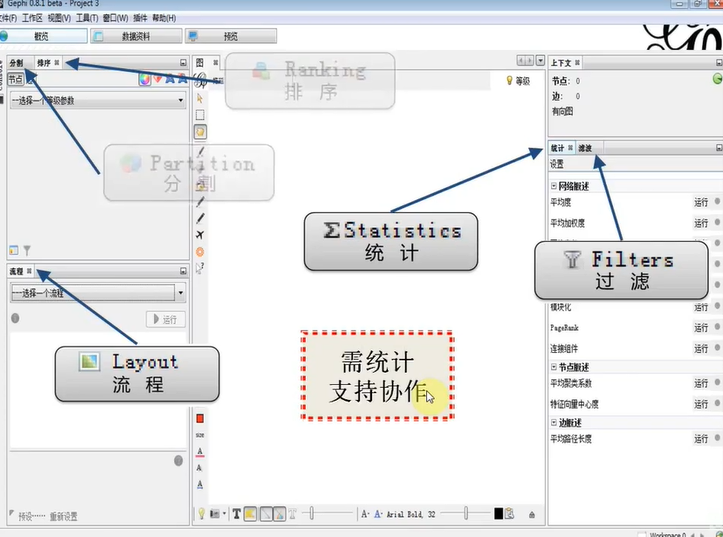Viewport: 723px width, 537px height.
Task: Select the rectangle selection tool
Action: tap(200, 115)
